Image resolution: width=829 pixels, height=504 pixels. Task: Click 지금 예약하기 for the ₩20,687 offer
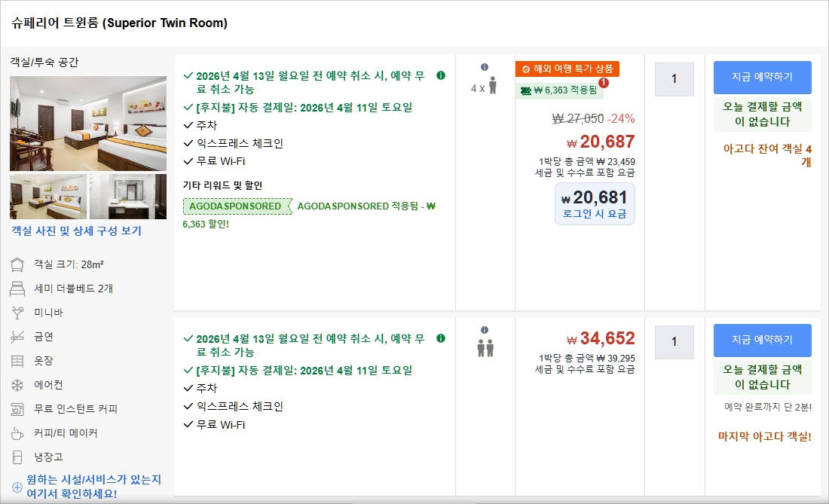click(762, 77)
